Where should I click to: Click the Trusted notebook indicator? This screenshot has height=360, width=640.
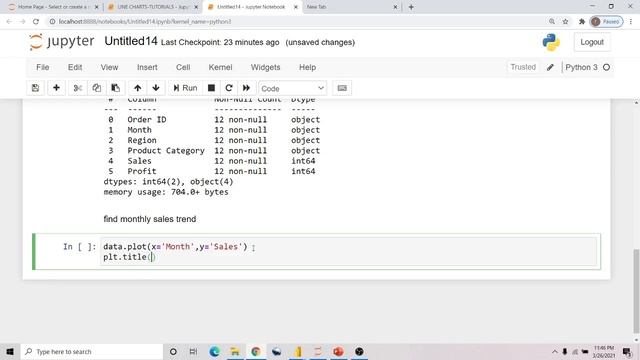(523, 67)
